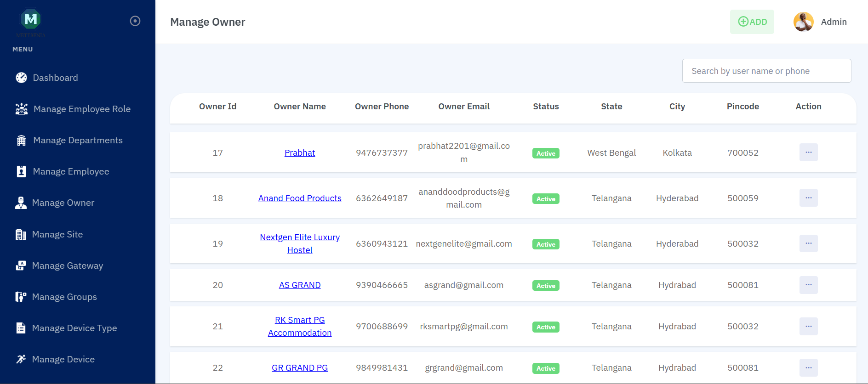Go to Manage Device in sidebar
This screenshot has height=384, width=868.
(x=63, y=360)
